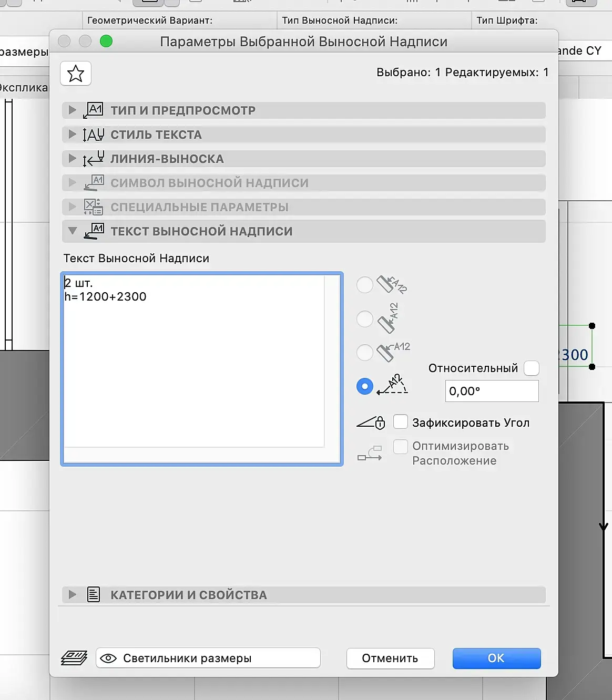
Task: Click the custom angle orientation icon
Action: click(392, 385)
